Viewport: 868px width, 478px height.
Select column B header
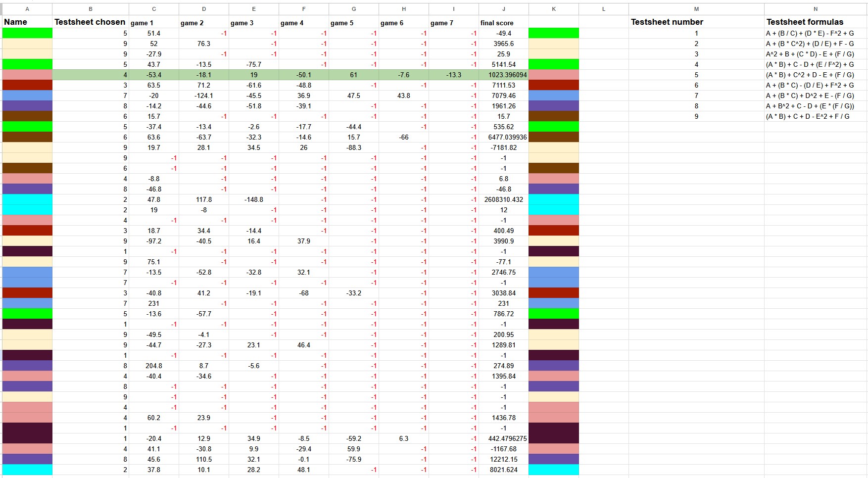tap(91, 9)
